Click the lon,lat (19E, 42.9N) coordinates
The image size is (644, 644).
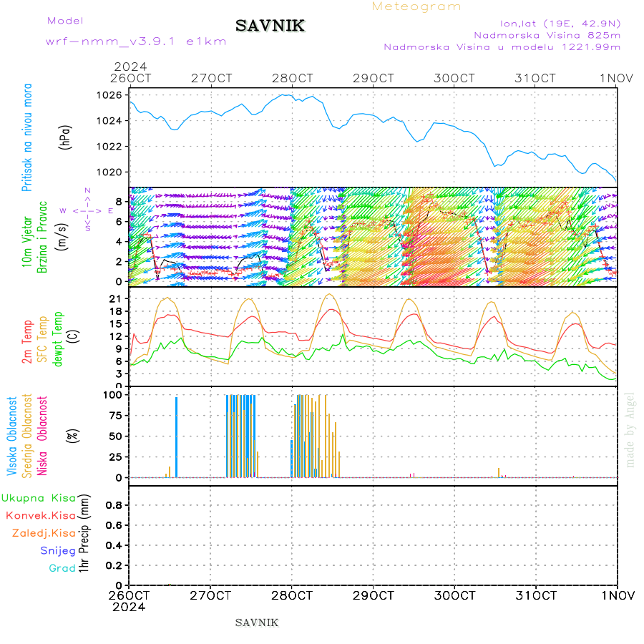point(560,24)
